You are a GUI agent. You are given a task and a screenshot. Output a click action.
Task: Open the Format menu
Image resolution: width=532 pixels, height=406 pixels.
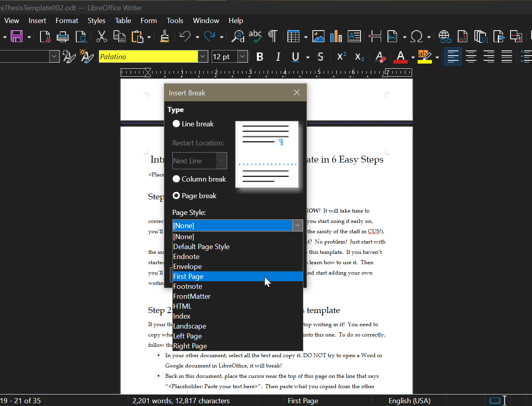[67, 21]
